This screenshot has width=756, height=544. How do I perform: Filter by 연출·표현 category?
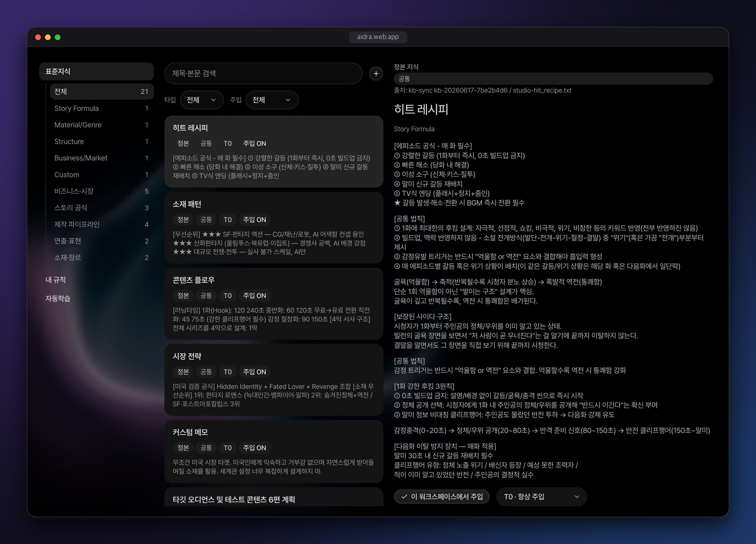click(x=102, y=241)
